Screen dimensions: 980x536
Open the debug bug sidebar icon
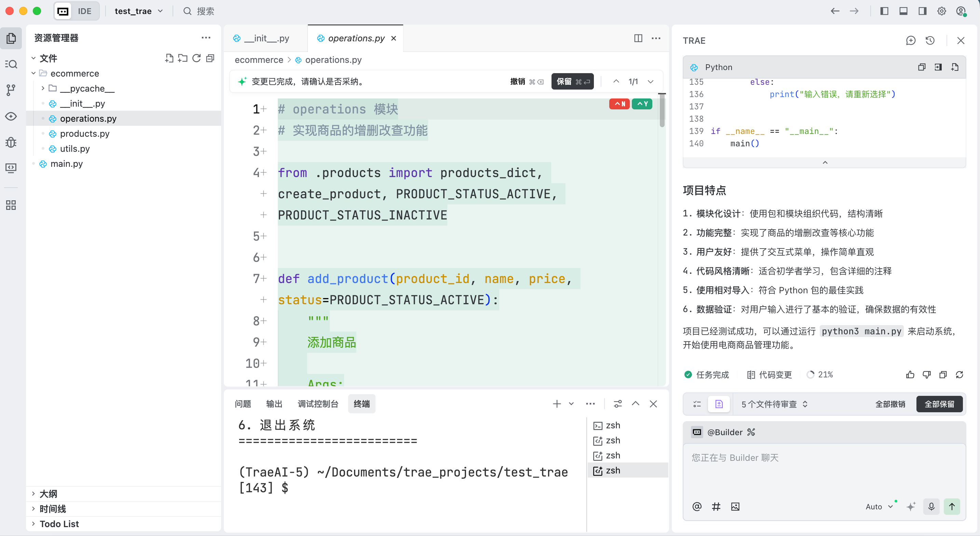coord(11,142)
